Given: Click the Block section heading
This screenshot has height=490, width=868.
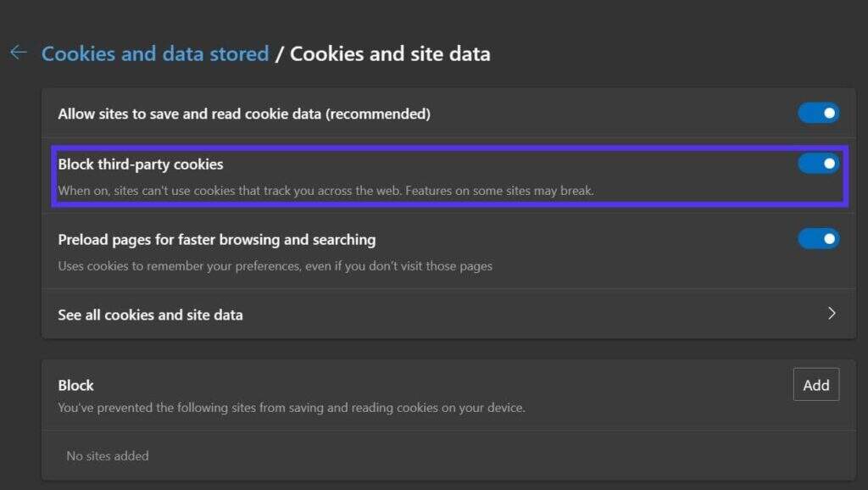Looking at the screenshot, I should [75, 386].
